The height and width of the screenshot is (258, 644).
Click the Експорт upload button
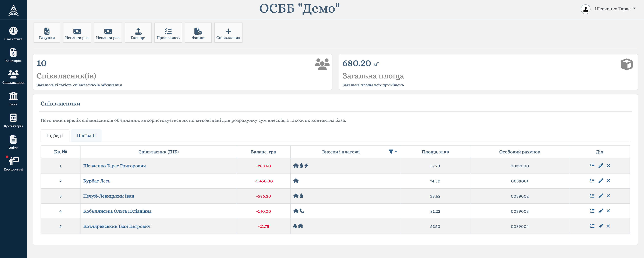(x=138, y=33)
